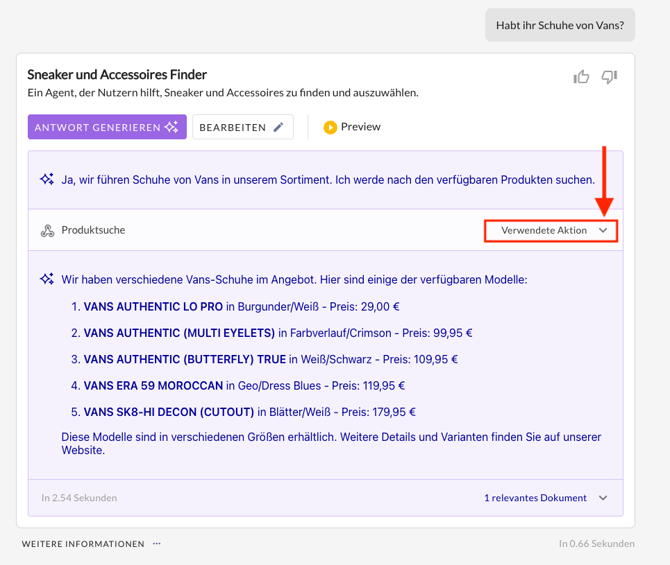Click the user message 'Habt ihr Schuhe von Vans?'
The height and width of the screenshot is (565, 670).
point(559,26)
